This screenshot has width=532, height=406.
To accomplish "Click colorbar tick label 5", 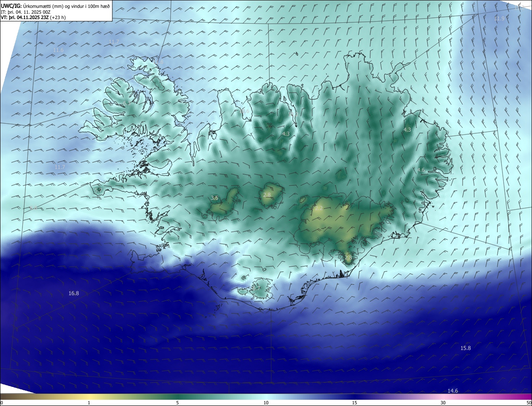I will (x=177, y=403).
